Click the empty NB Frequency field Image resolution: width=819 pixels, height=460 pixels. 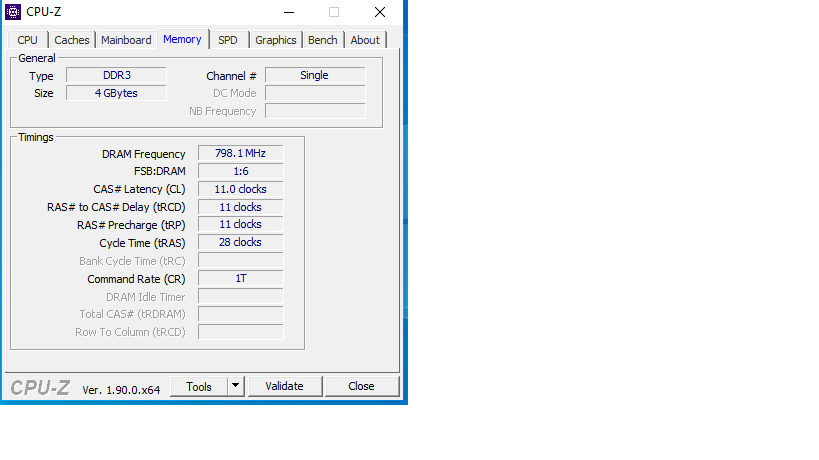[315, 111]
